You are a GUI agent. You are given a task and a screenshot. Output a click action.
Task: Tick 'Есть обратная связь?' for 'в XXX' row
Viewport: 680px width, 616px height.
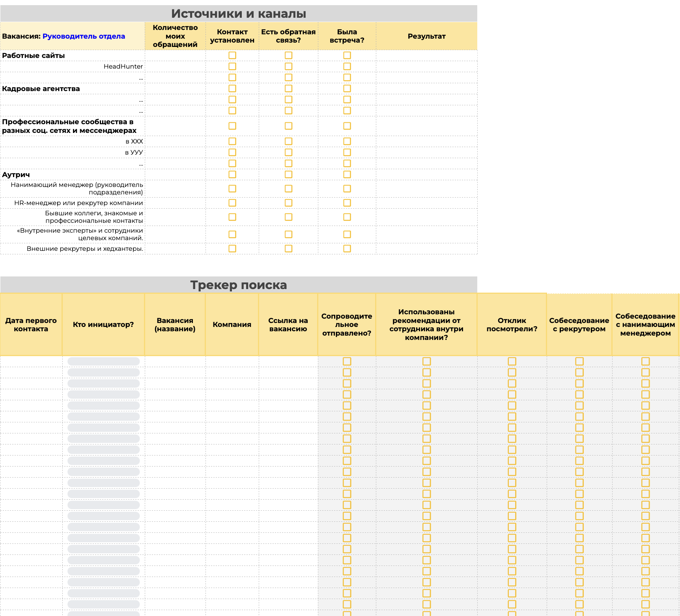tap(288, 141)
